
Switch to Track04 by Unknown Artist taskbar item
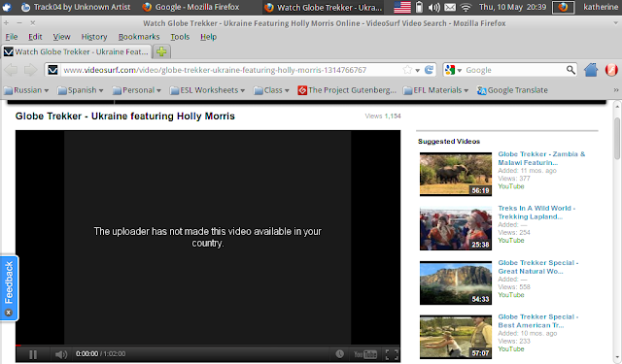pos(76,7)
